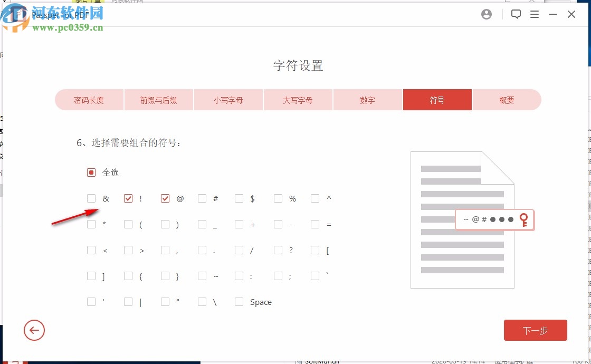
Task: Enable the # symbol checkbox
Action: (x=202, y=198)
